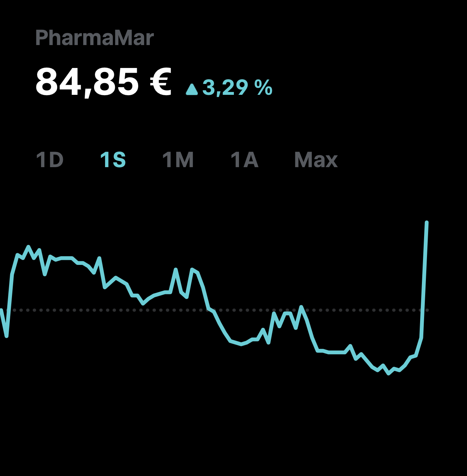Tap the PharmaMar stock name

coord(95,38)
